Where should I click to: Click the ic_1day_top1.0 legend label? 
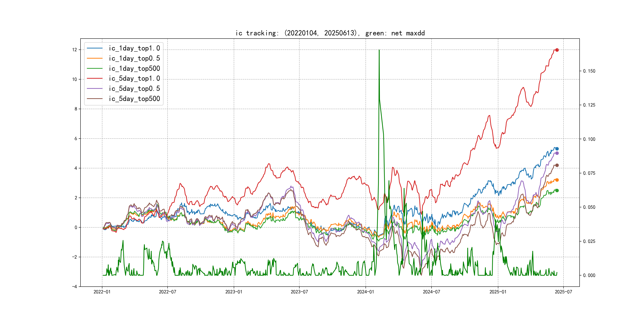pos(134,48)
